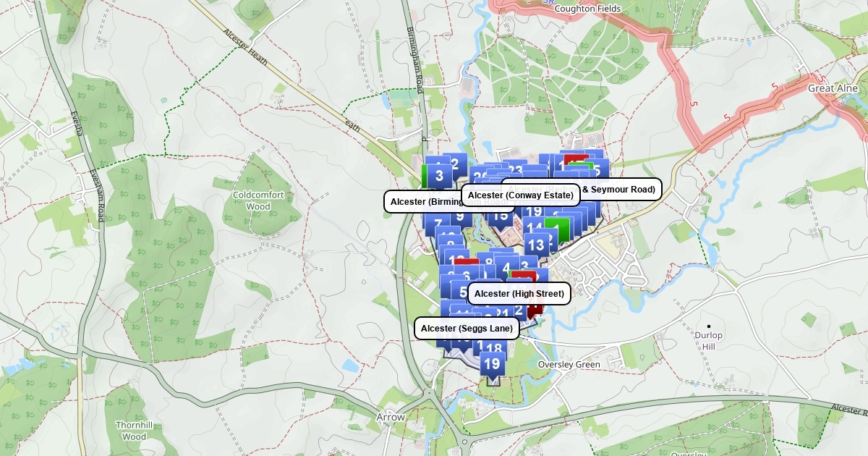This screenshot has width=868, height=456.
Task: Open the blue marker numbered 5
Action: tap(462, 292)
